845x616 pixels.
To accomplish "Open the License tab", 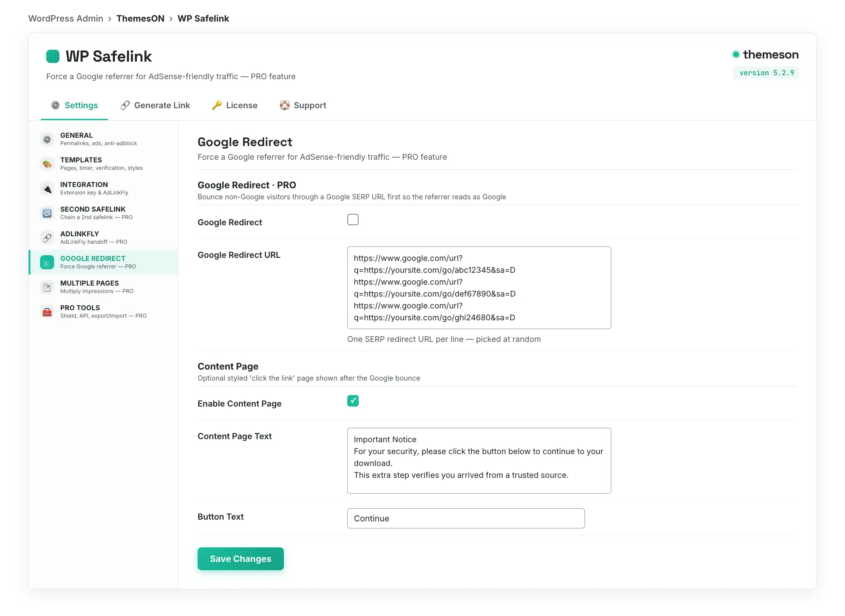I will pos(235,105).
